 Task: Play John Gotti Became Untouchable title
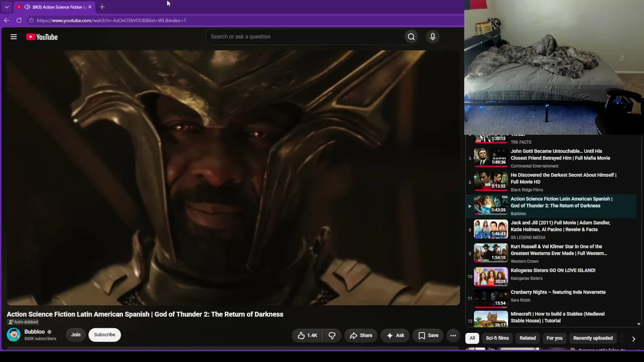pos(560,154)
